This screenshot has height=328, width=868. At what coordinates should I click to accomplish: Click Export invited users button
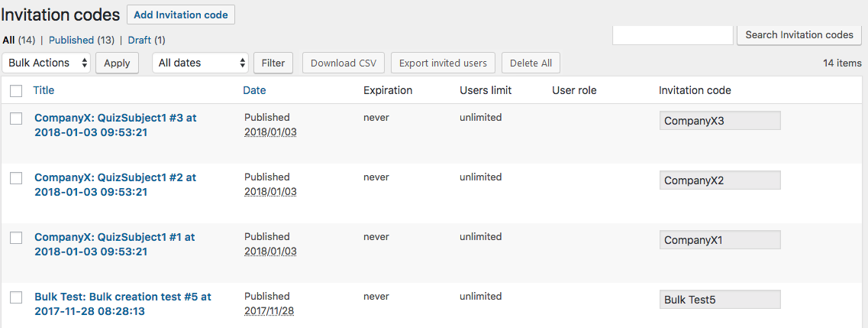click(x=443, y=63)
